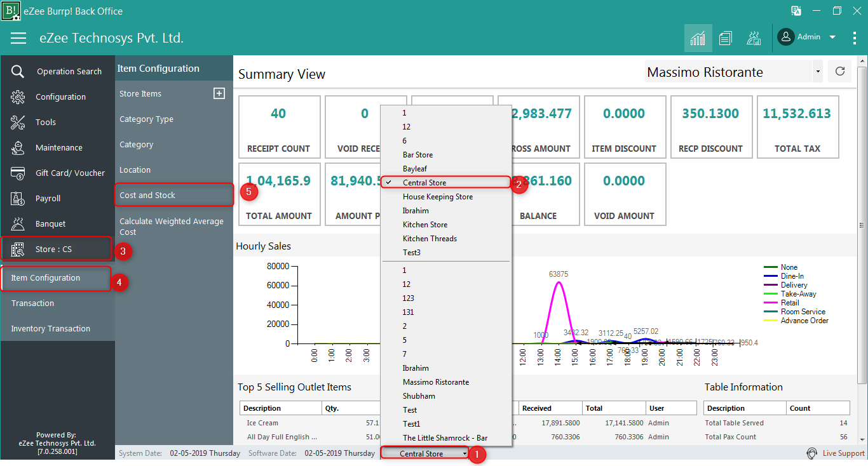The image size is (868, 466).
Task: Click the 63875 peak value label
Action: (559, 274)
